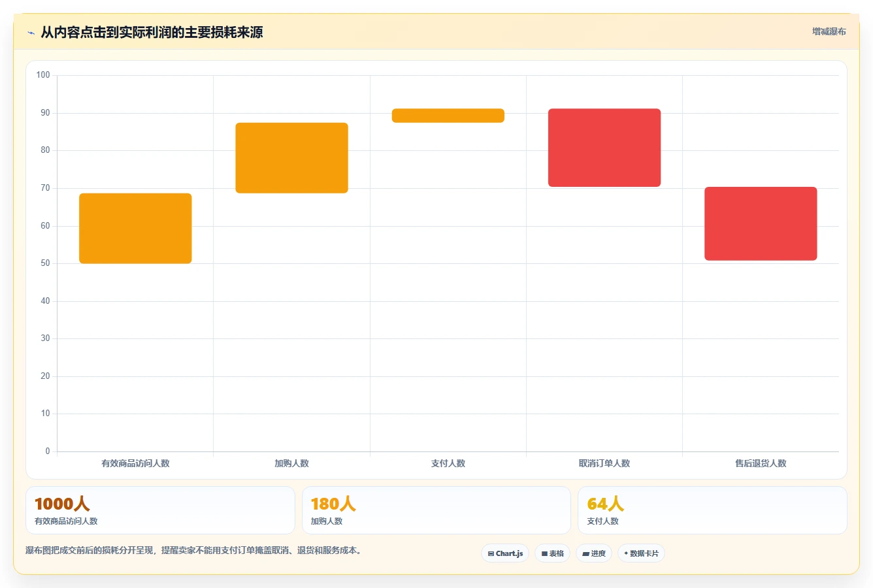
Task: Open the 180人 加购人数 card
Action: (436, 510)
